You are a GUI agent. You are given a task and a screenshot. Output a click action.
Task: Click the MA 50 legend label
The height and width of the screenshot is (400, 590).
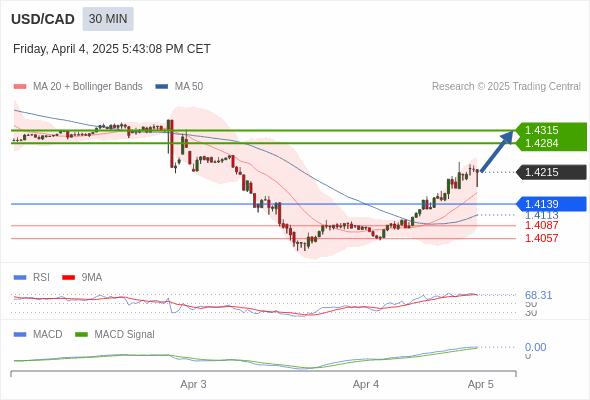[x=189, y=87]
